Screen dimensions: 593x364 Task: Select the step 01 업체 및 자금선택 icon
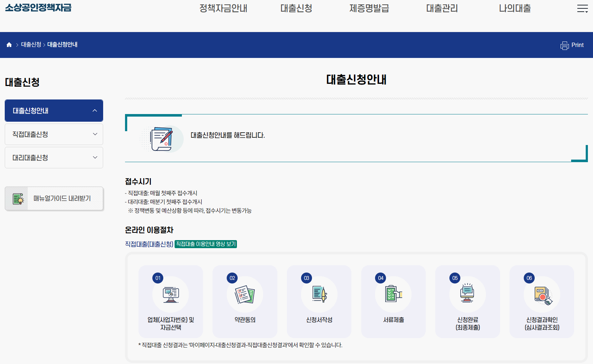point(171,294)
